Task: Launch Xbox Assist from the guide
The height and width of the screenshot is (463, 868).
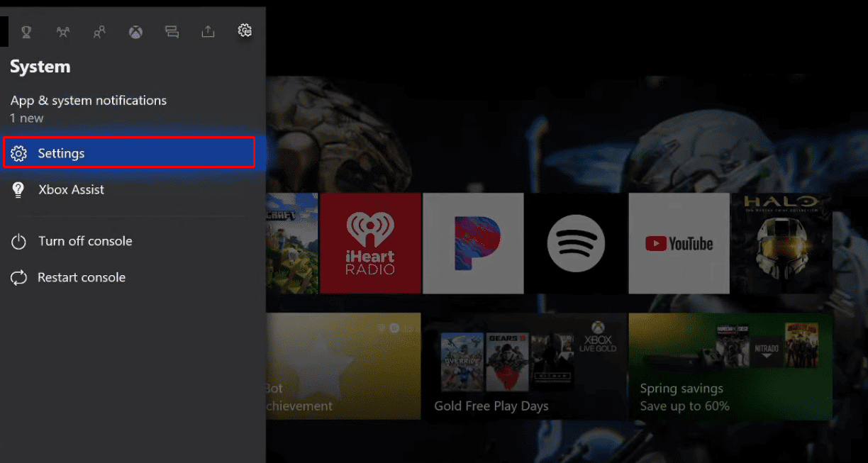Action: pyautogui.click(x=71, y=190)
